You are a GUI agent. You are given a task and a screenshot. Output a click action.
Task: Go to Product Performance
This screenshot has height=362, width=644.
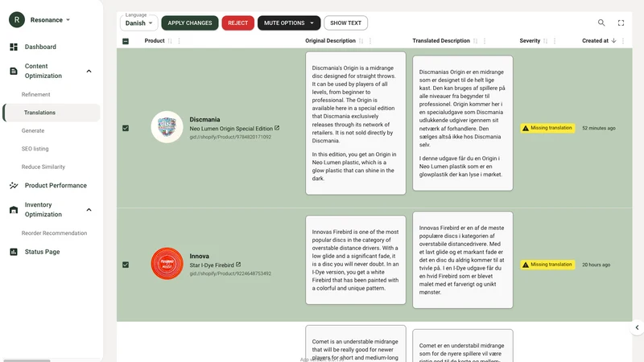coord(56,186)
